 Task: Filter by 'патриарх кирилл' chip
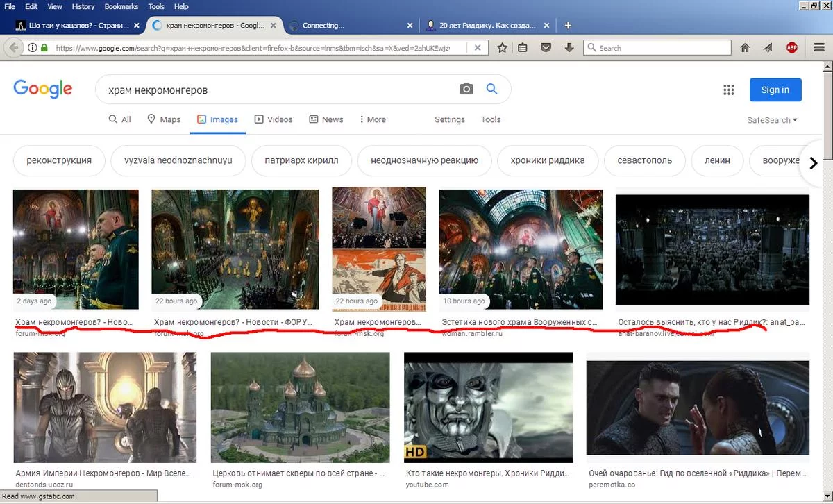coord(301,160)
